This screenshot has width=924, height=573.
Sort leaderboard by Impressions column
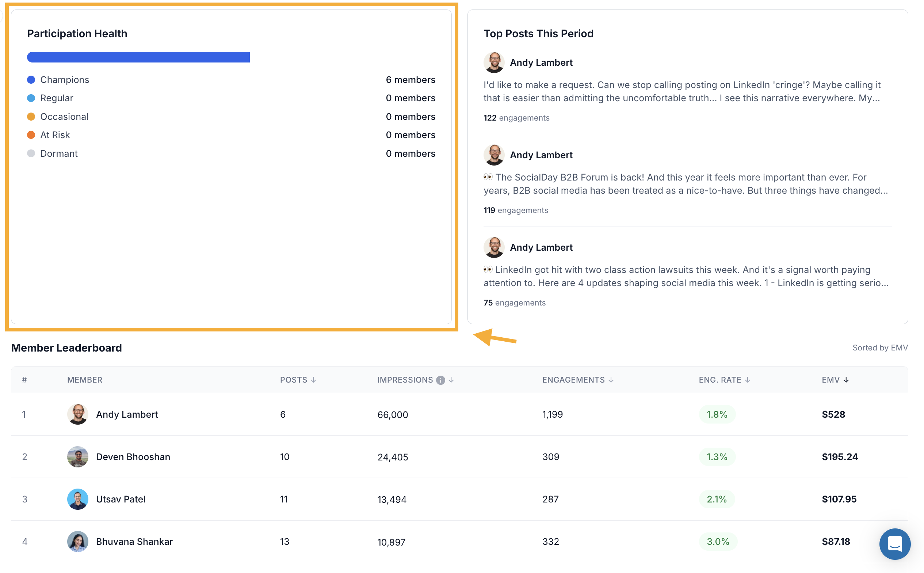pos(415,380)
